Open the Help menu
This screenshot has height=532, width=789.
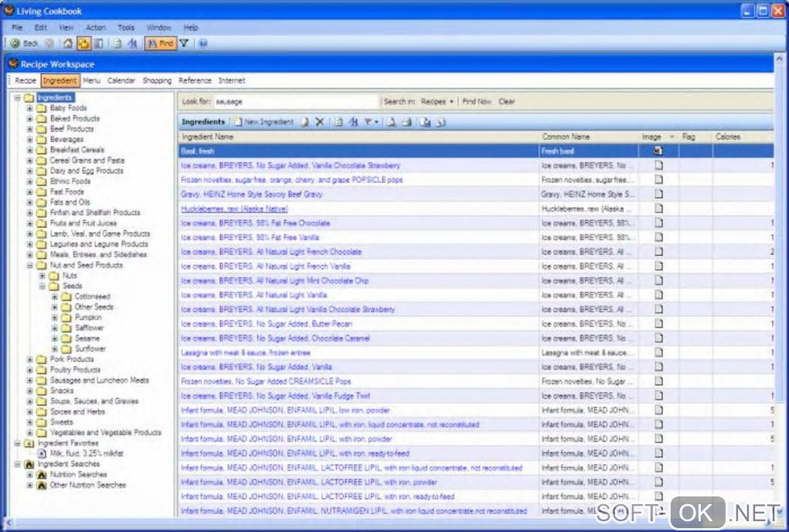190,28
